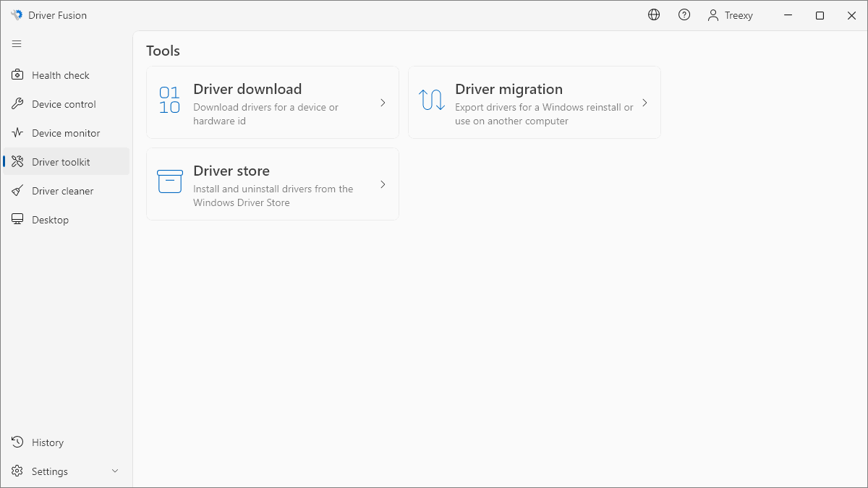The image size is (868, 488).
Task: Open the Treexy account button
Action: 730,15
